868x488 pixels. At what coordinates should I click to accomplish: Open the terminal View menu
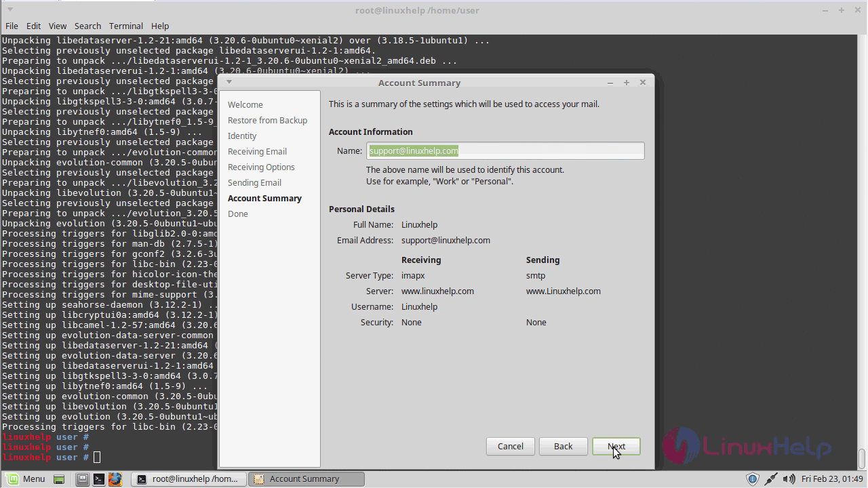(x=58, y=26)
